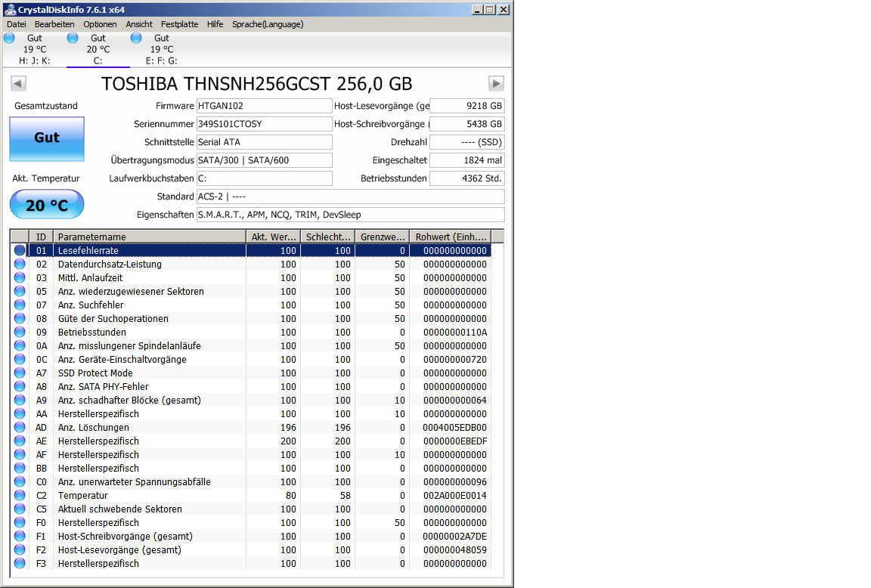Click status orb of SSD Protect Mode row
The image size is (871, 588).
pos(20,373)
